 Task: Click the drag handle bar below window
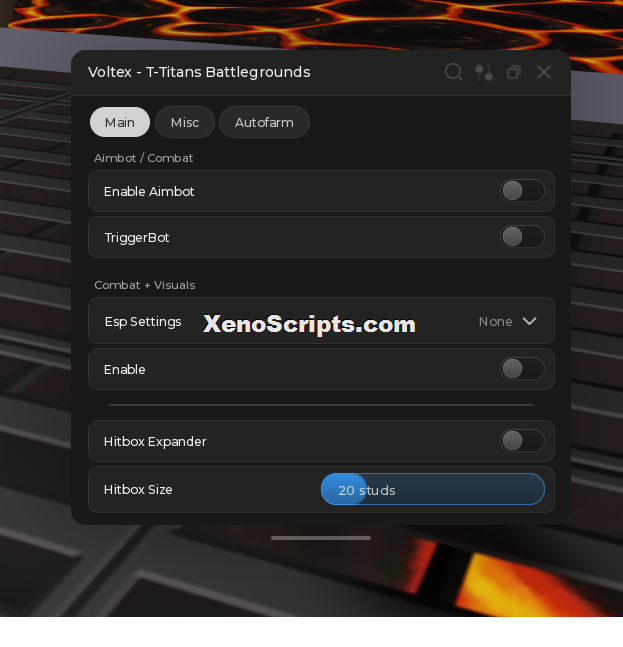click(321, 538)
